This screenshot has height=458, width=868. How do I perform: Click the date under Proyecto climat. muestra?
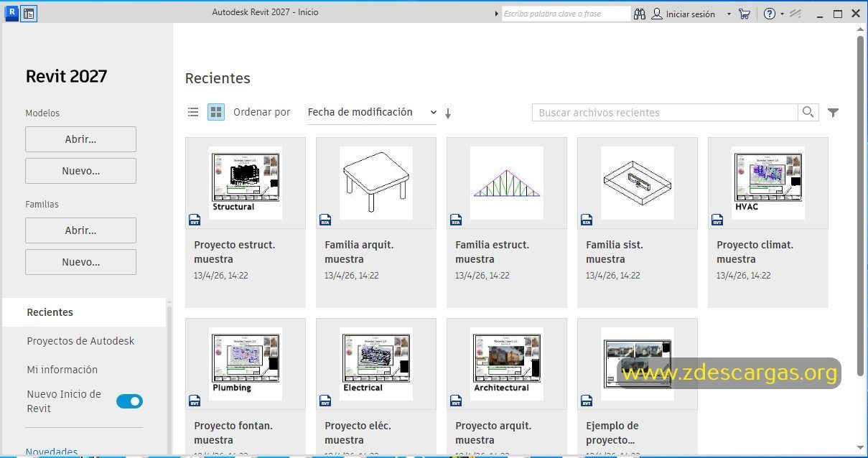(x=744, y=276)
